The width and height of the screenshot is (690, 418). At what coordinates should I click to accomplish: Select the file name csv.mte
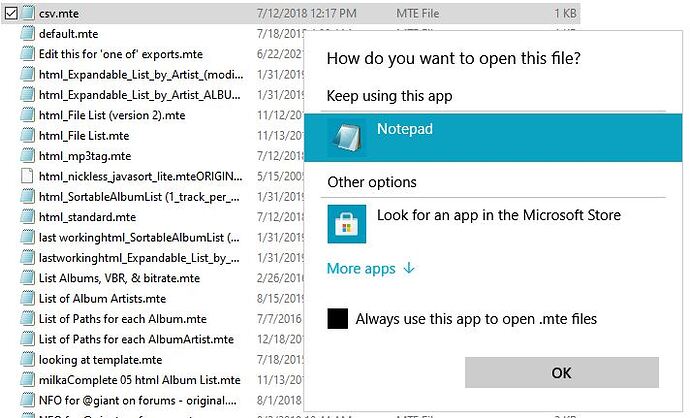59,14
